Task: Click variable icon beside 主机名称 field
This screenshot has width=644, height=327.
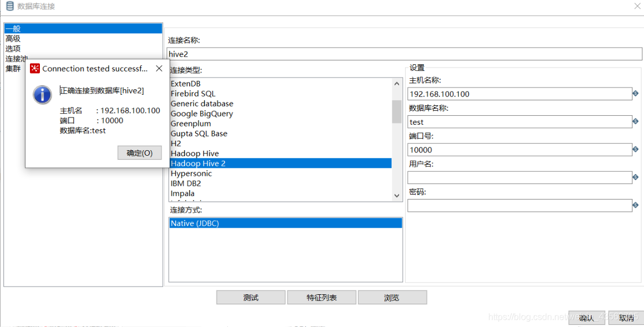Action: coord(636,94)
